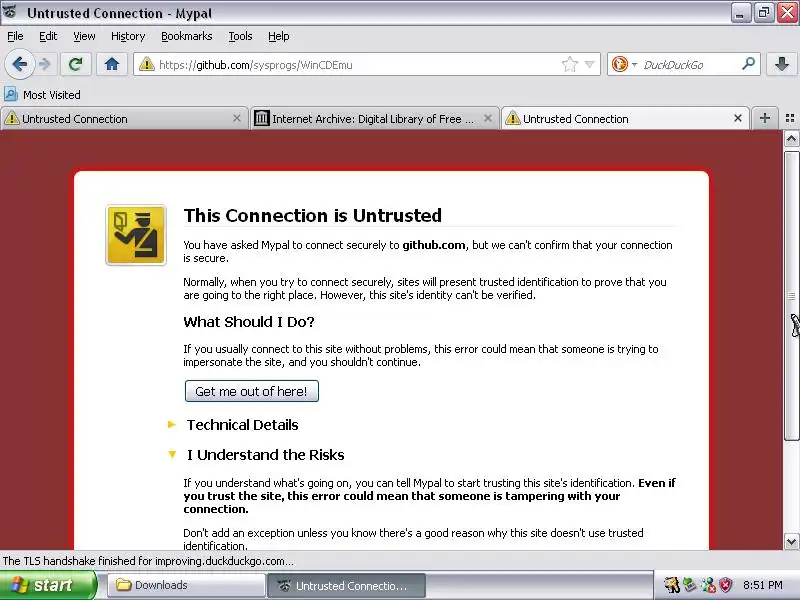Click the warning identity icon in address bar
The width and height of the screenshot is (800, 600).
point(146,64)
